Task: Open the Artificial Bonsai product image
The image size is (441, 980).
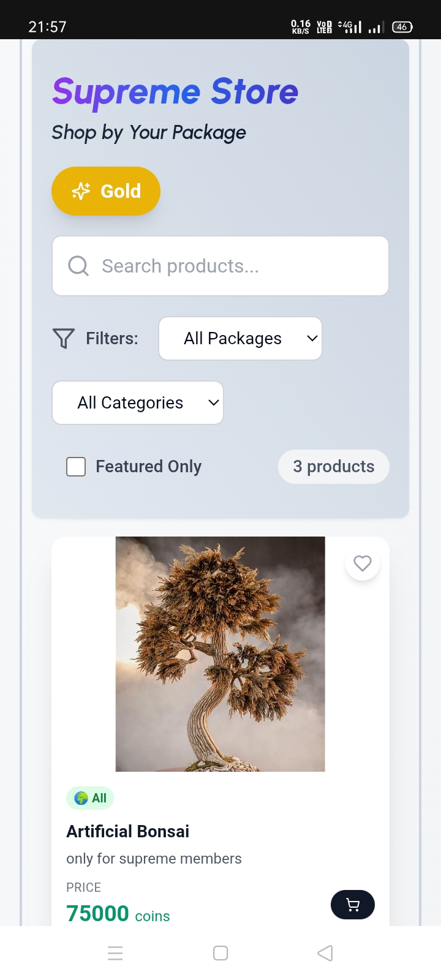Action: (x=220, y=654)
